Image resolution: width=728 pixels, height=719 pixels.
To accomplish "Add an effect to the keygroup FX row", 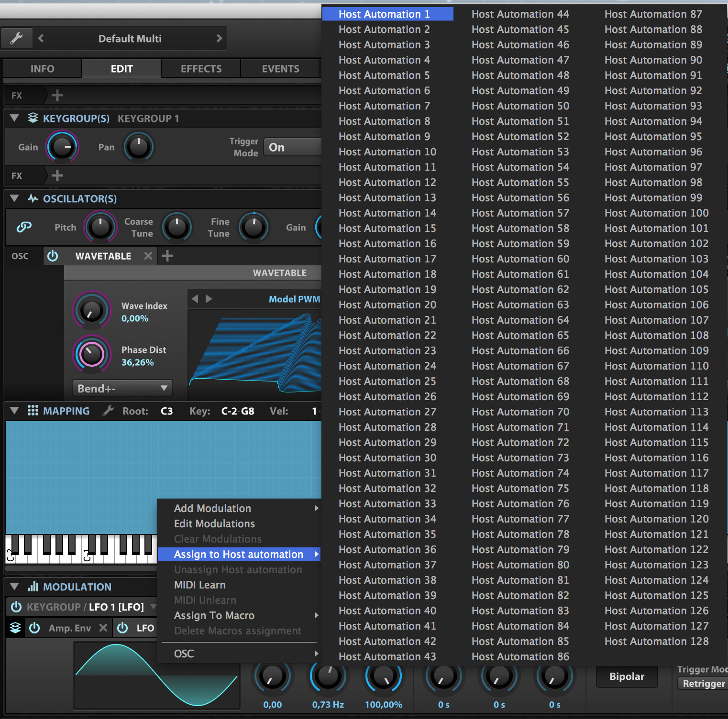I will [x=57, y=176].
